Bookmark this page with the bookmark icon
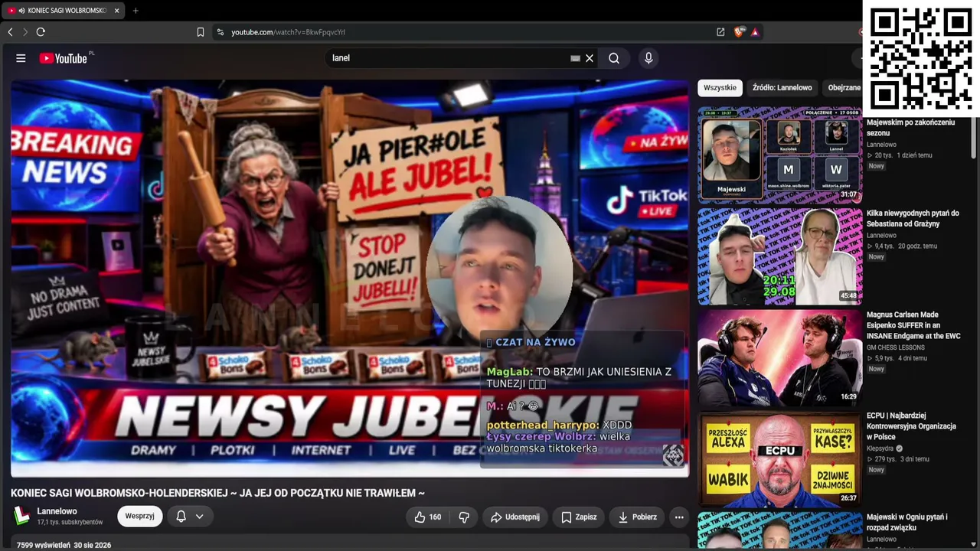This screenshot has height=551, width=980. [201, 32]
